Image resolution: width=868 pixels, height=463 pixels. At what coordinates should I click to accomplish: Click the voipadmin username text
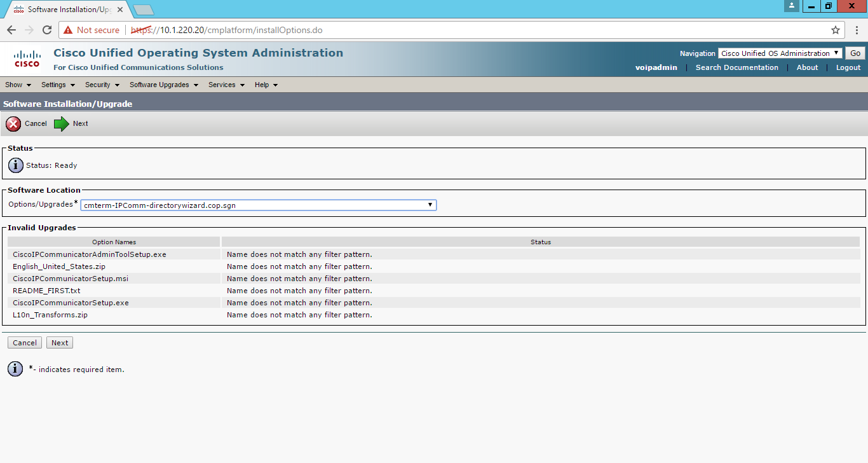(656, 67)
